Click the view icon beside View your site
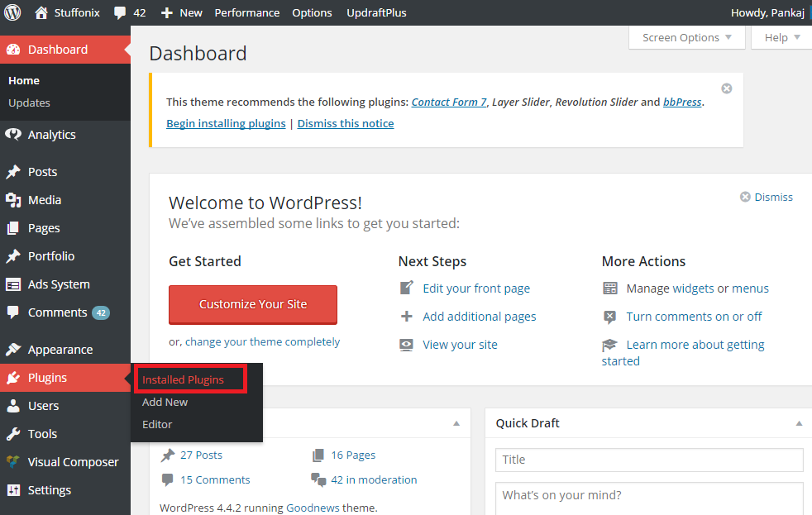Screen dimensions: 812x515 [x=407, y=345]
